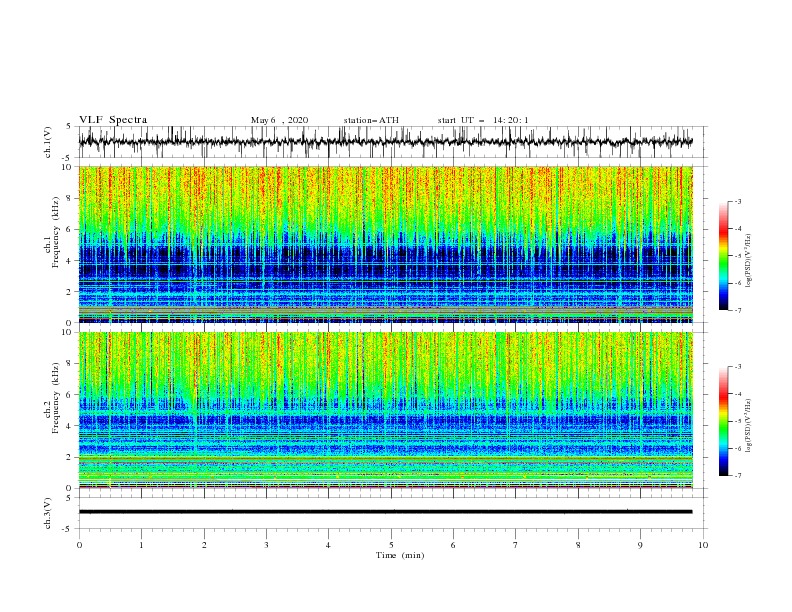Click tick label "7" on the time axis
This screenshot has width=792, height=612.
click(515, 545)
